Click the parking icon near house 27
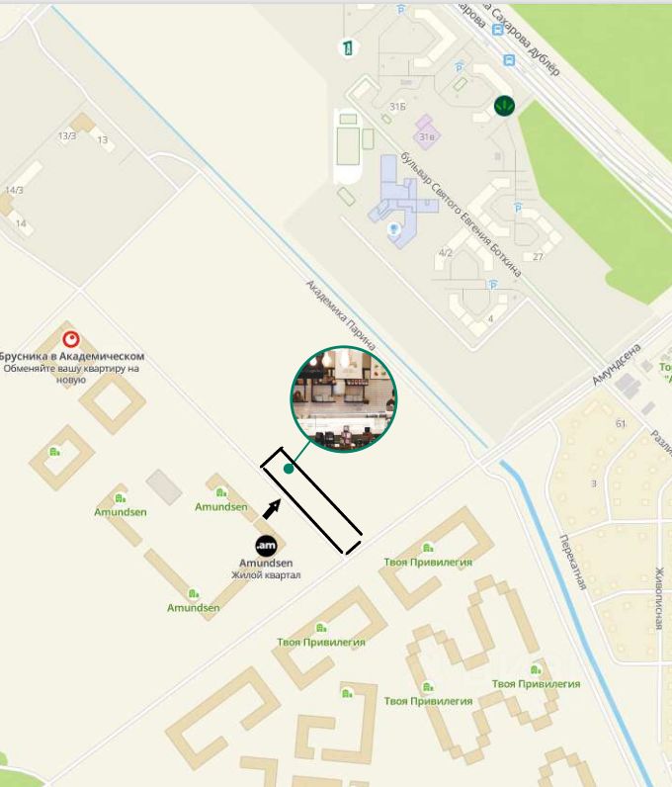The height and width of the screenshot is (787, 672). 518,208
